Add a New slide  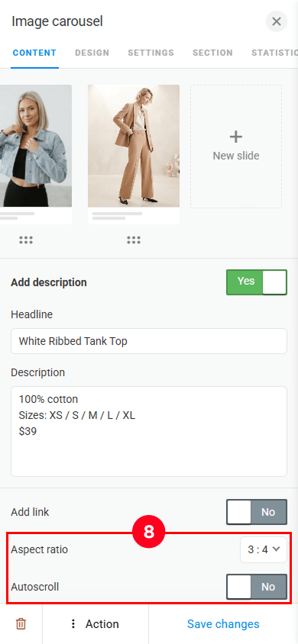[x=236, y=147]
